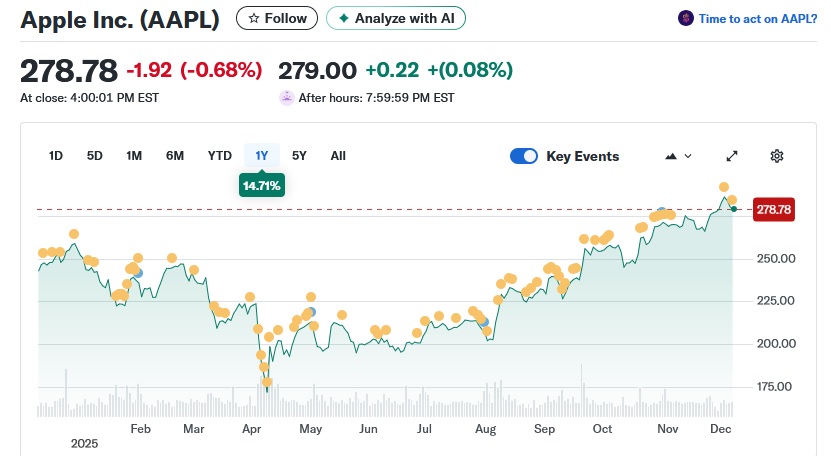Click the Follow button

pyautogui.click(x=278, y=18)
